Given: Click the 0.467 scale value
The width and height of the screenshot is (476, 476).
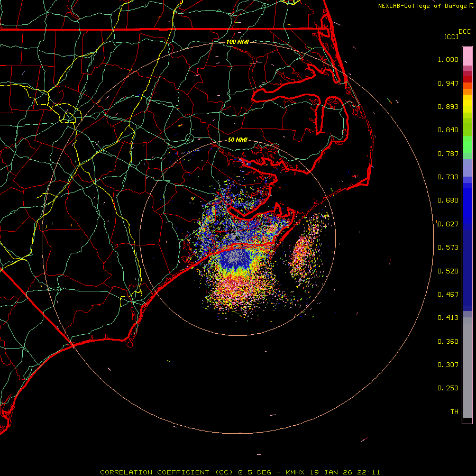Looking at the screenshot, I should click(448, 295).
